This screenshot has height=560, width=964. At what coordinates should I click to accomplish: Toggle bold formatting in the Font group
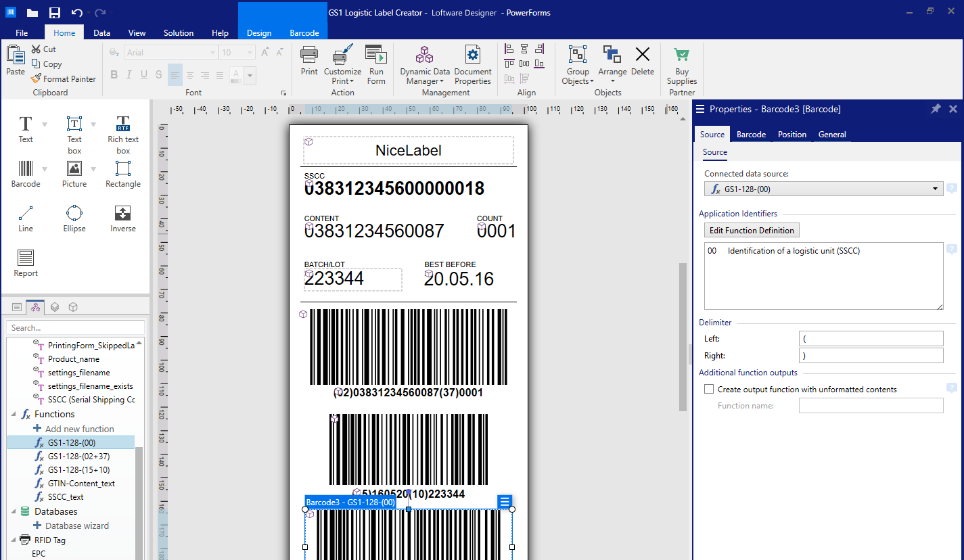(x=114, y=74)
